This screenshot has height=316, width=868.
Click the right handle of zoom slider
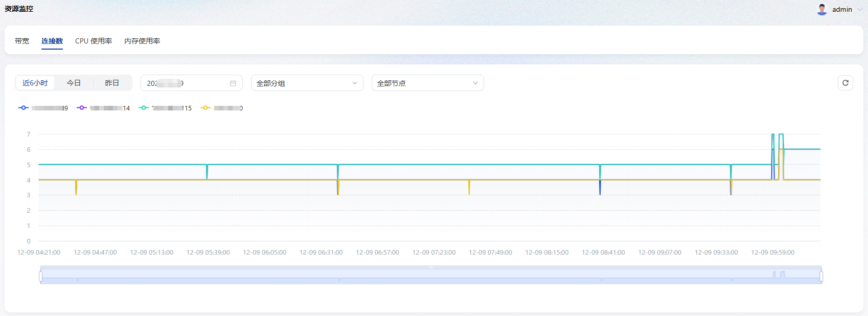tap(821, 277)
